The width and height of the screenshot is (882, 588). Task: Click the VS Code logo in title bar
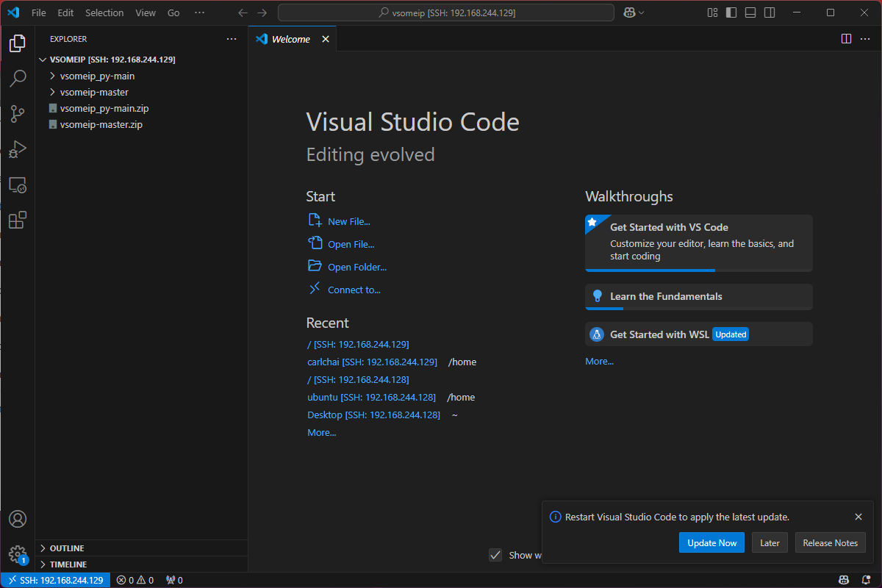14,12
